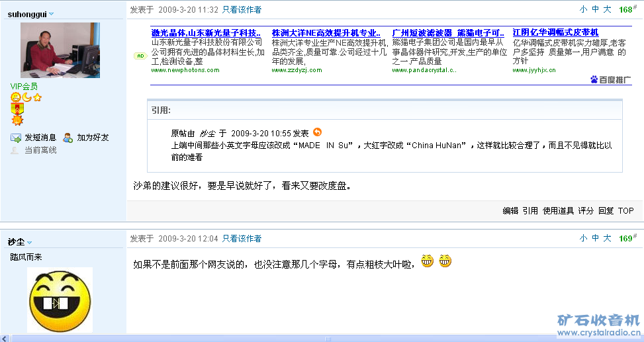The height and width of the screenshot is (342, 644).
Task: Visit www.newphotons.com URL
Action: coord(185,70)
